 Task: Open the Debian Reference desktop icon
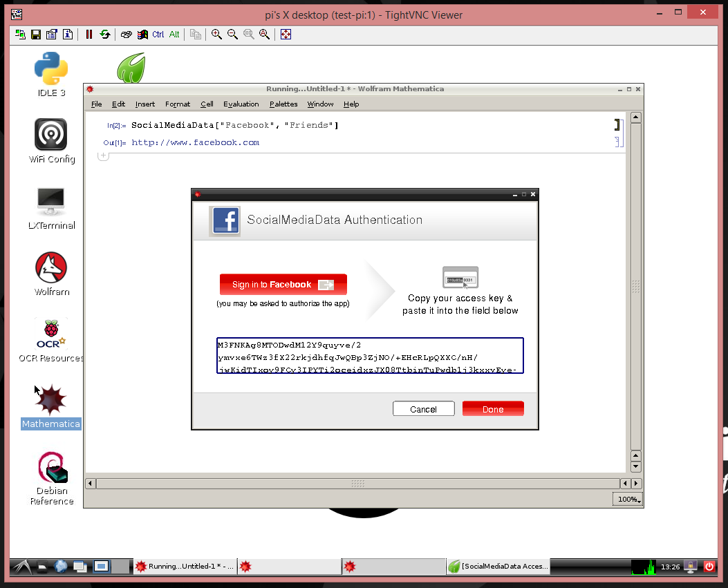tap(52, 478)
